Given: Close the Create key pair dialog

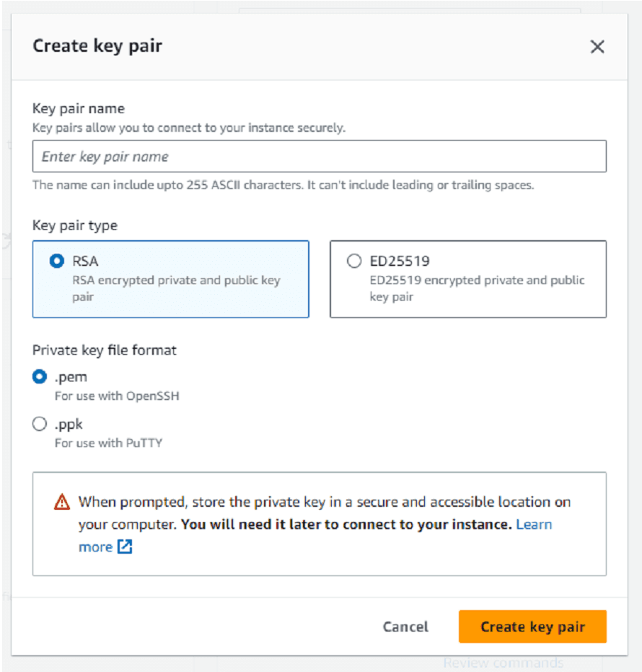Looking at the screenshot, I should (x=597, y=48).
